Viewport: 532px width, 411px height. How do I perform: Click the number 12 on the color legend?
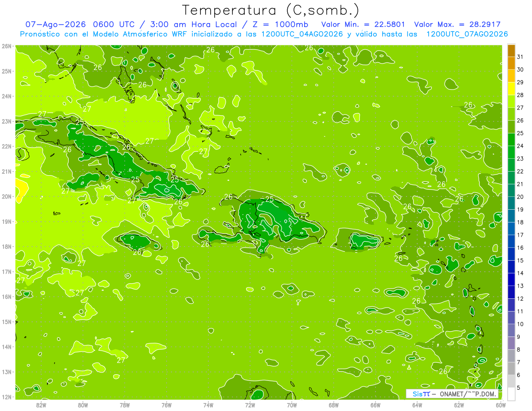click(520, 298)
